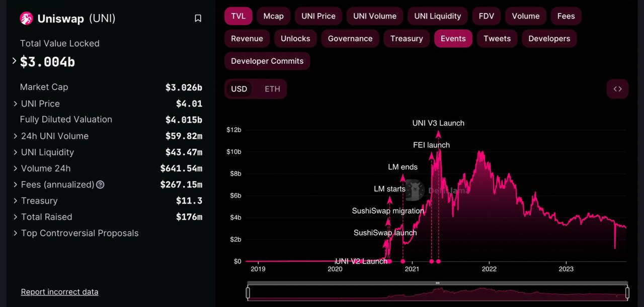Bookmark Uniswap with the bookmark icon
644x307 pixels.
[198, 19]
